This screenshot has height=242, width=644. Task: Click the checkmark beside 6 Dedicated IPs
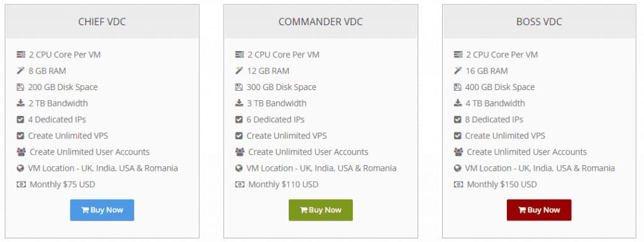(238, 119)
